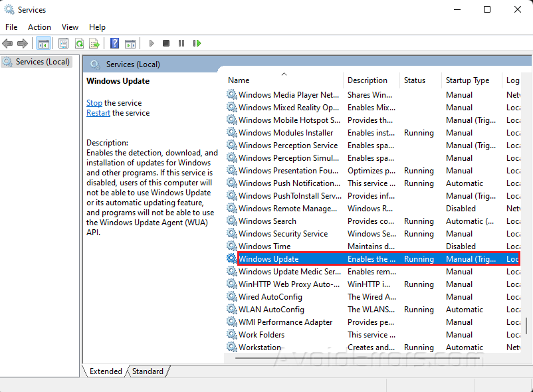Click the Show/Hide Console Tree icon
The image size is (533, 392).
[43, 43]
